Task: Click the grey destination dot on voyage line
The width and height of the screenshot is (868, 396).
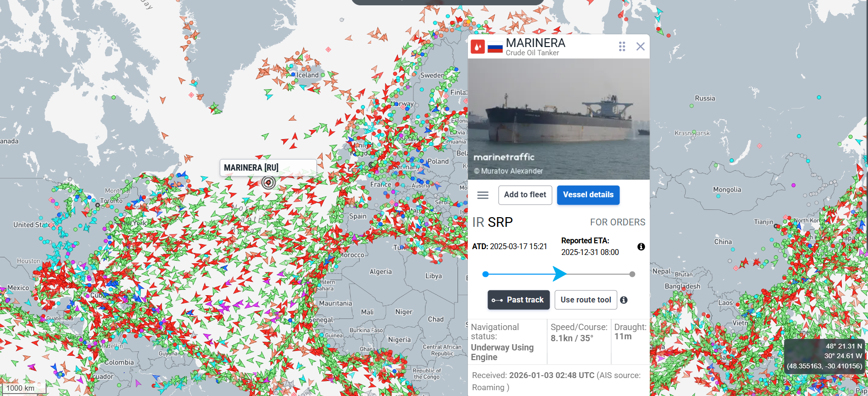Action: (x=632, y=274)
